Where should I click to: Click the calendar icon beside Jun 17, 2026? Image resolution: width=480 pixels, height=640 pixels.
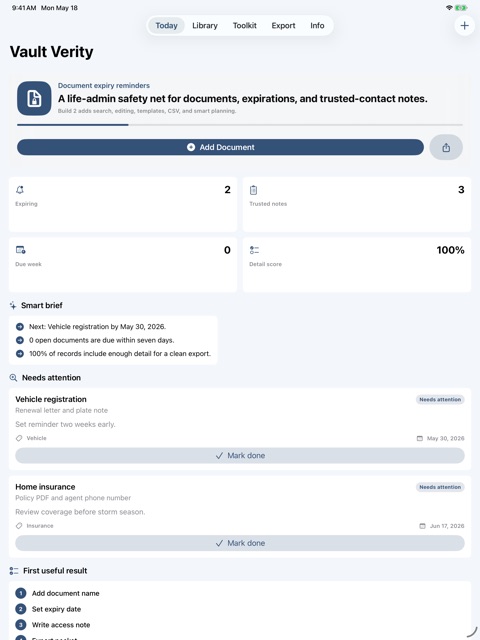pyautogui.click(x=422, y=526)
